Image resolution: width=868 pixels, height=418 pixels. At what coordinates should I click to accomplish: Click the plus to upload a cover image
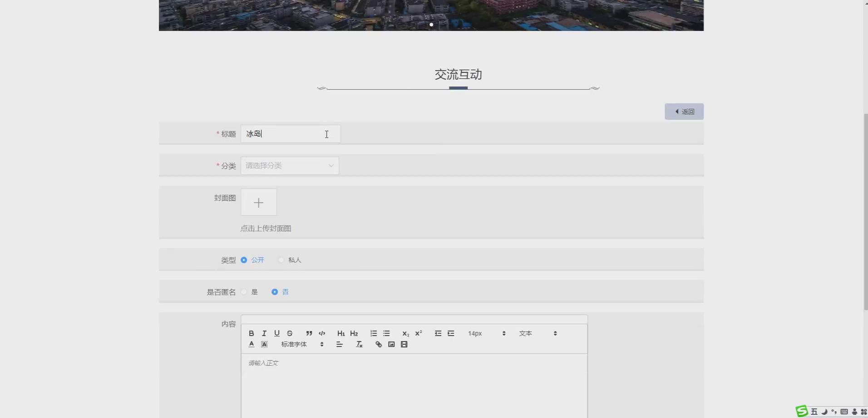258,202
